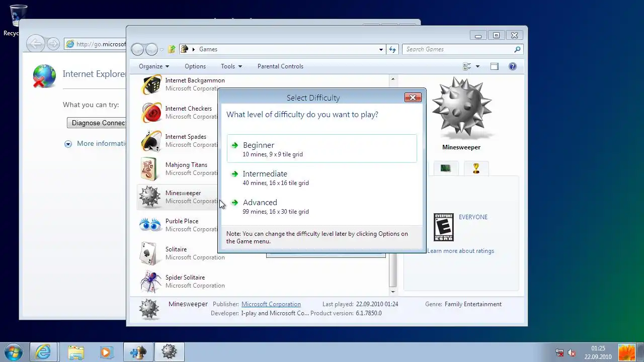Click the network tray icon
Image resolution: width=644 pixels, height=362 pixels.
(559, 352)
